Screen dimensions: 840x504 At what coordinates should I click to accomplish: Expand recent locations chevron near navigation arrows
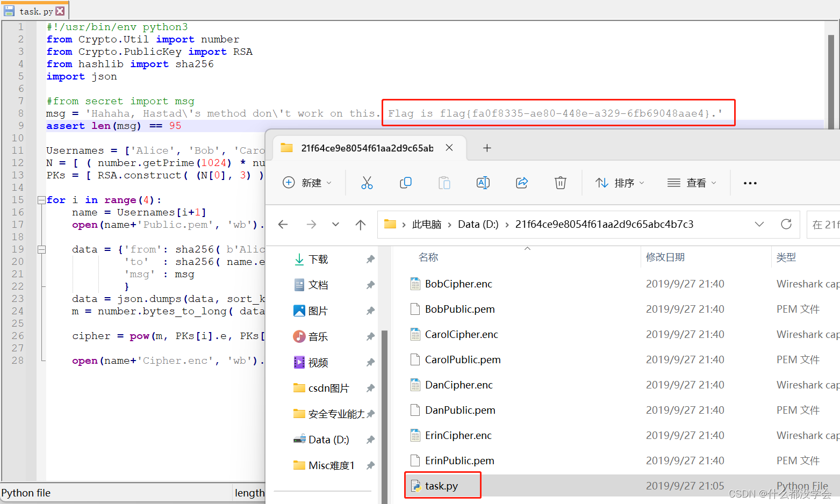tap(336, 225)
